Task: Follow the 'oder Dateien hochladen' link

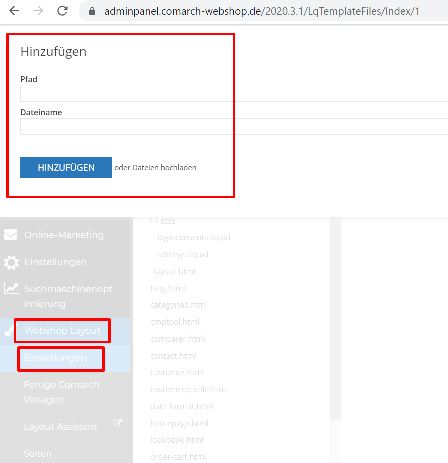Action: 155,167
